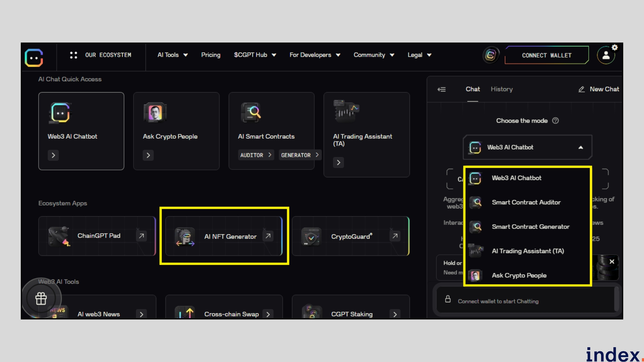Click the mode help question icon

pos(555,121)
